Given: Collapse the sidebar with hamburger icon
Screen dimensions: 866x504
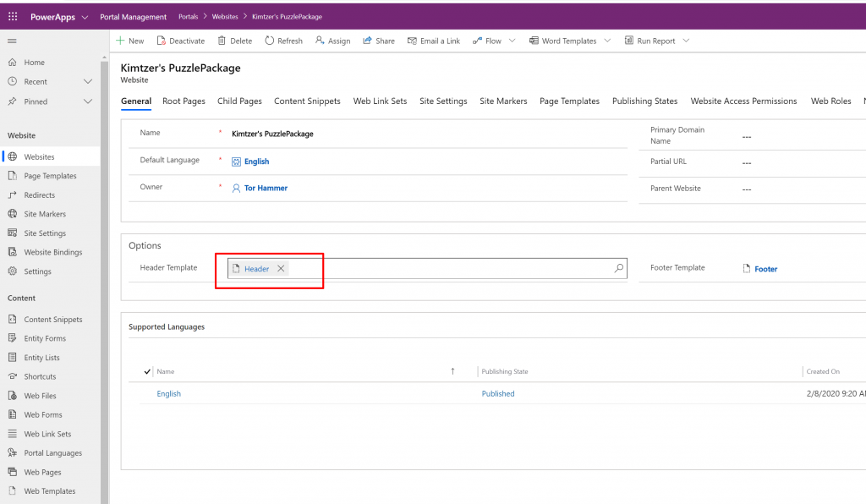Looking at the screenshot, I should point(12,41).
